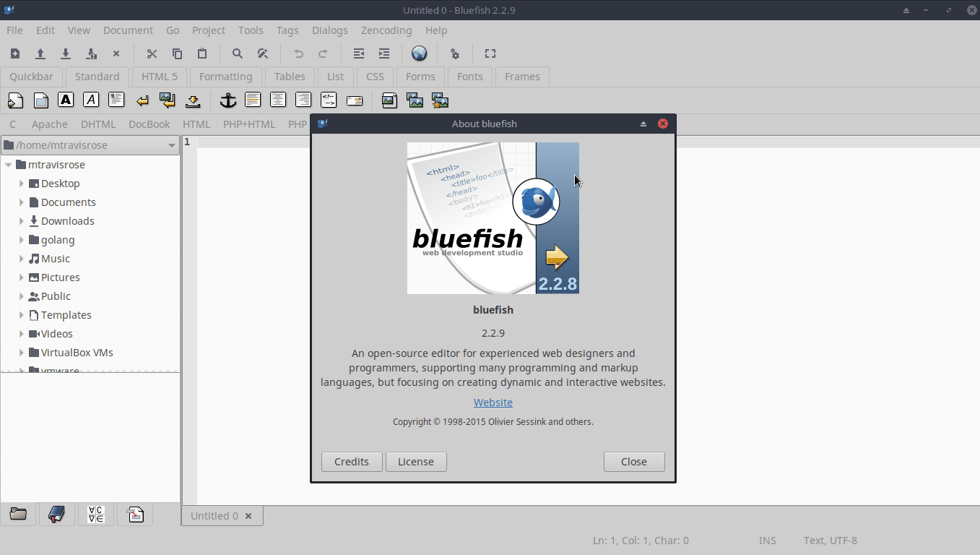Expand the Pictures folder arrow
The image size is (980, 555).
(x=22, y=277)
